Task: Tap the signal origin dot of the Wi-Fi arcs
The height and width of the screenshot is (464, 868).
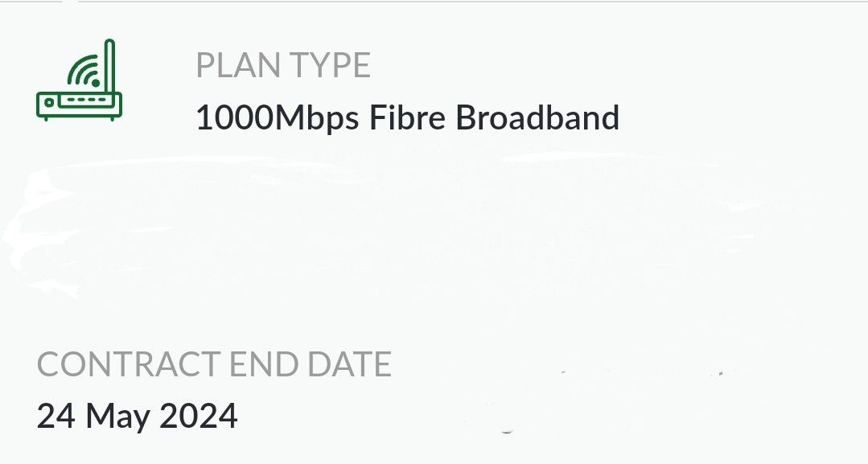Action: 97,83
